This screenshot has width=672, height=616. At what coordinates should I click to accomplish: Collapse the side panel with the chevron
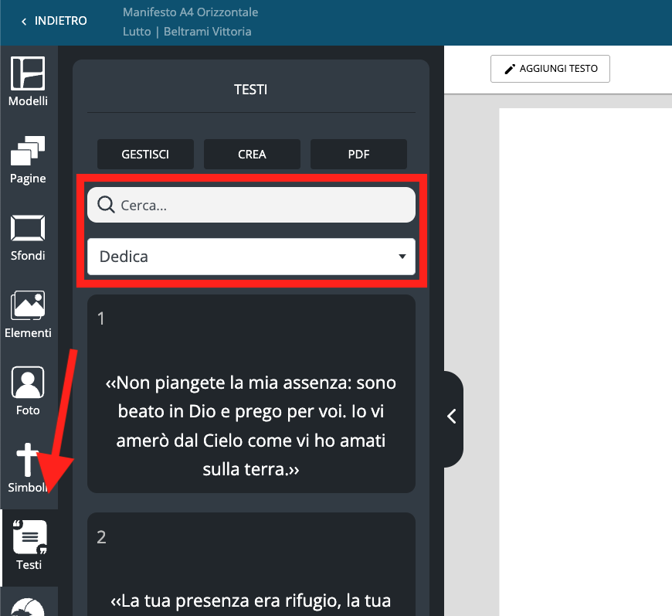point(452,417)
